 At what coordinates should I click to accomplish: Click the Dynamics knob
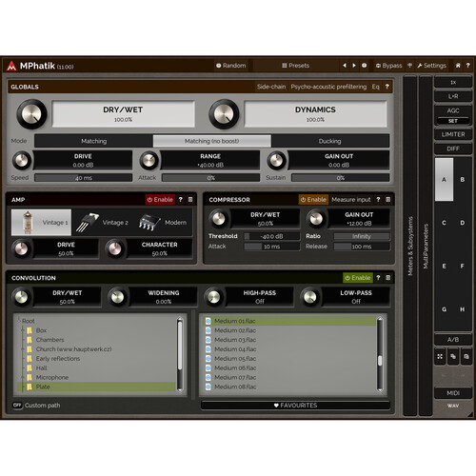coord(224,114)
